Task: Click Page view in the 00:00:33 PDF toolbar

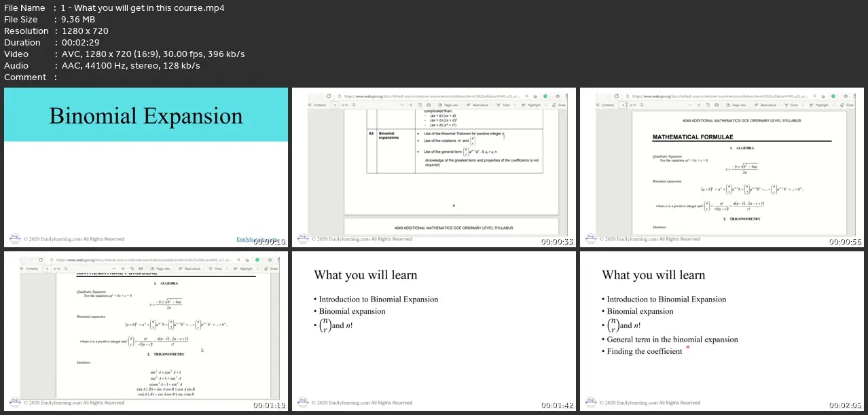Action: click(448, 105)
